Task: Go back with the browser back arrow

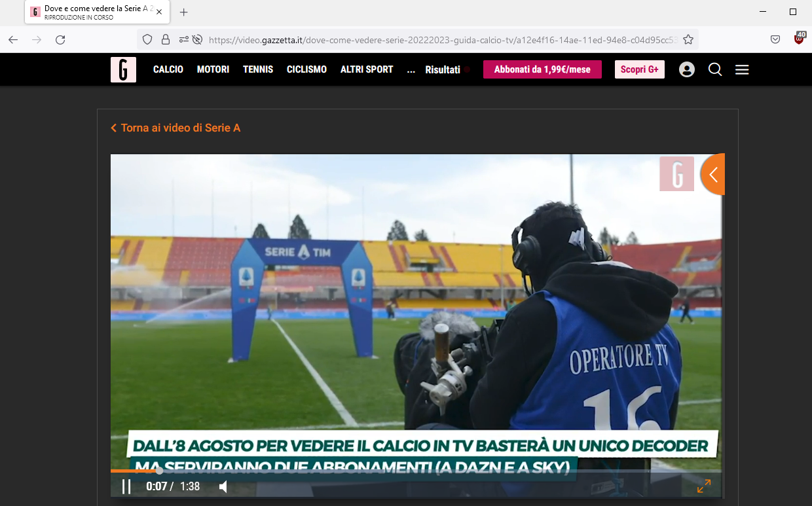Action: (13, 40)
